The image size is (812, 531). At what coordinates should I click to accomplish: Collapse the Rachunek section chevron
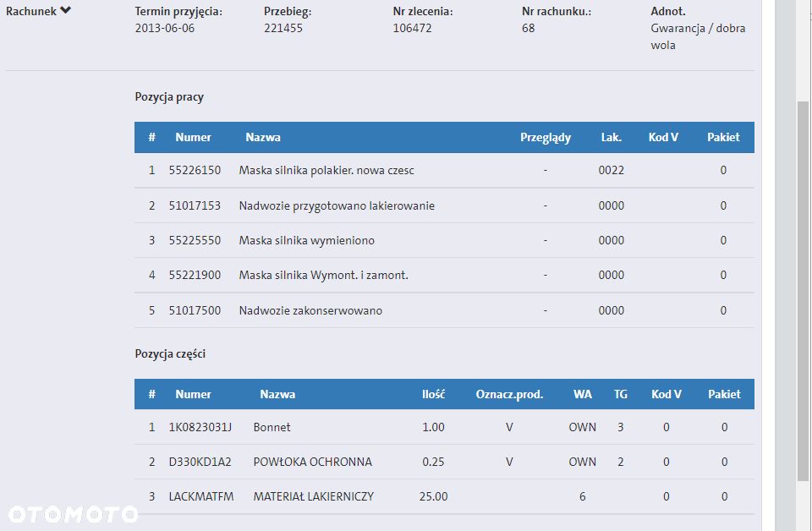65,11
